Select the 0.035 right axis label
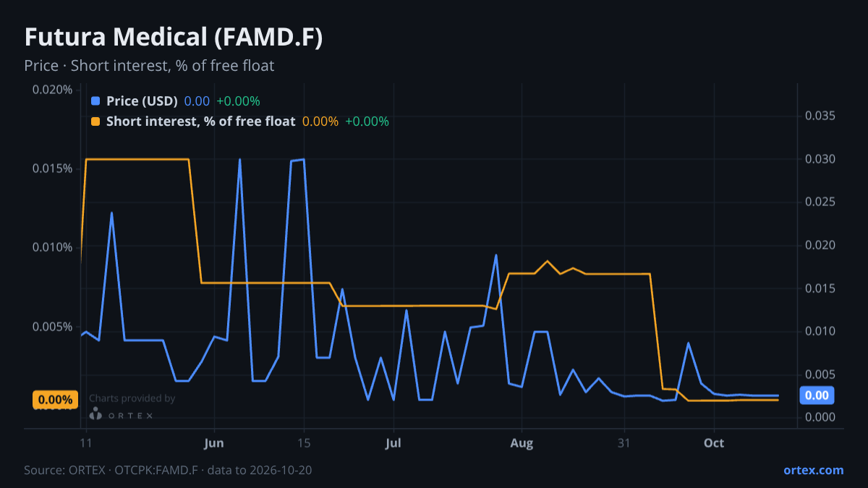Viewport: 868px width, 488px height. click(820, 116)
